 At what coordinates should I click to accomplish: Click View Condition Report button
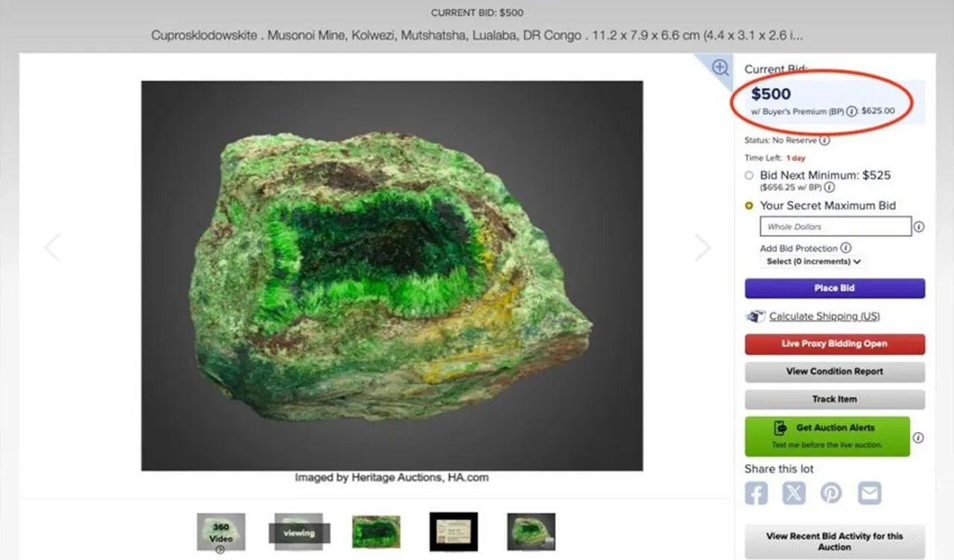835,372
